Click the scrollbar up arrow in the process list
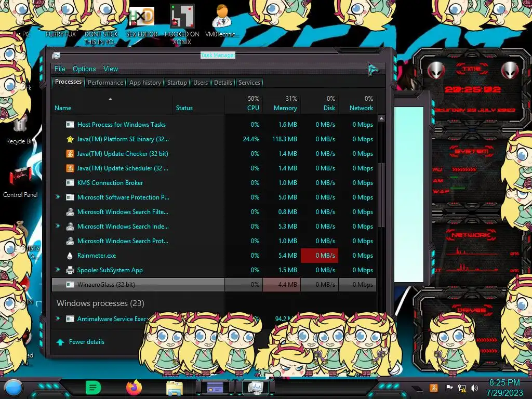This screenshot has width=532, height=399. click(381, 118)
